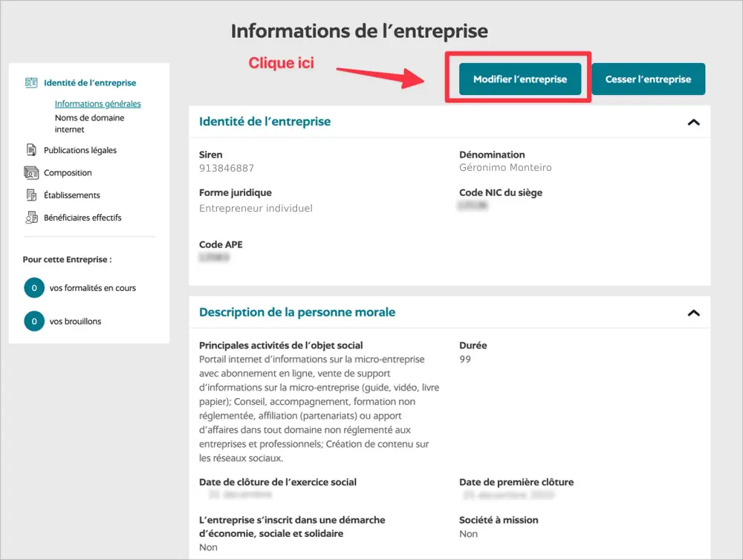Open the Informations générales link
The image size is (743, 560).
(x=97, y=104)
